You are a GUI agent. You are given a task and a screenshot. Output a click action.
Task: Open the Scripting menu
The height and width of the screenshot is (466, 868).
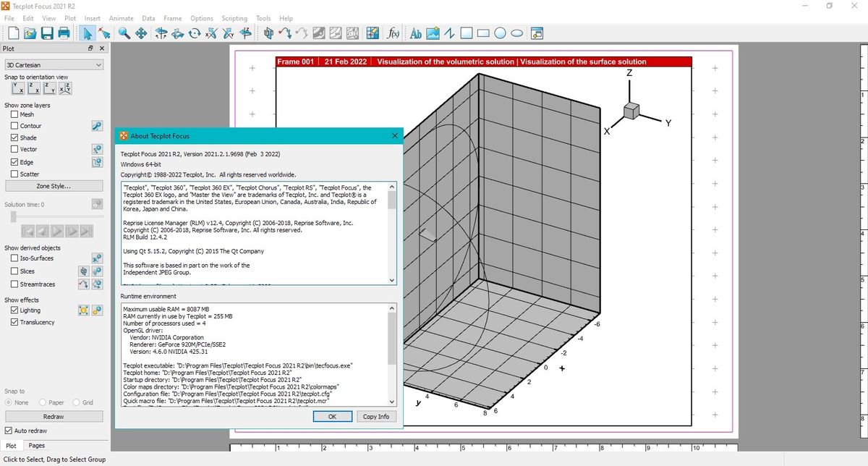pyautogui.click(x=234, y=18)
